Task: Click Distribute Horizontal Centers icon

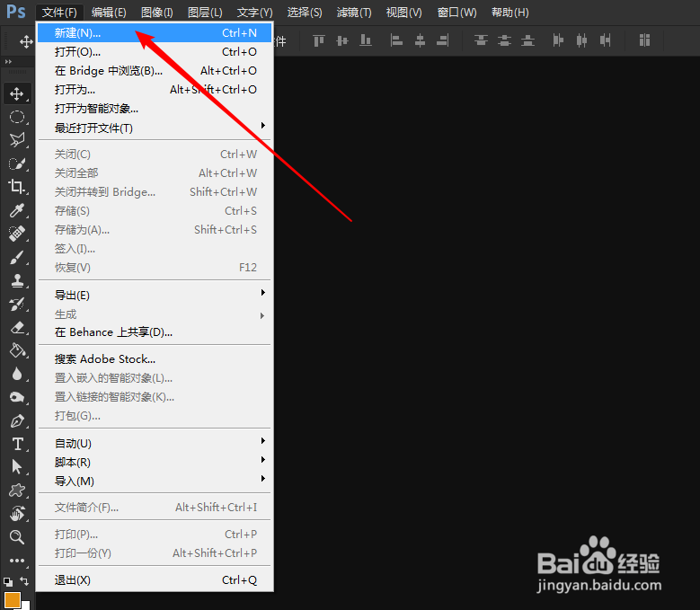Action: (x=581, y=40)
